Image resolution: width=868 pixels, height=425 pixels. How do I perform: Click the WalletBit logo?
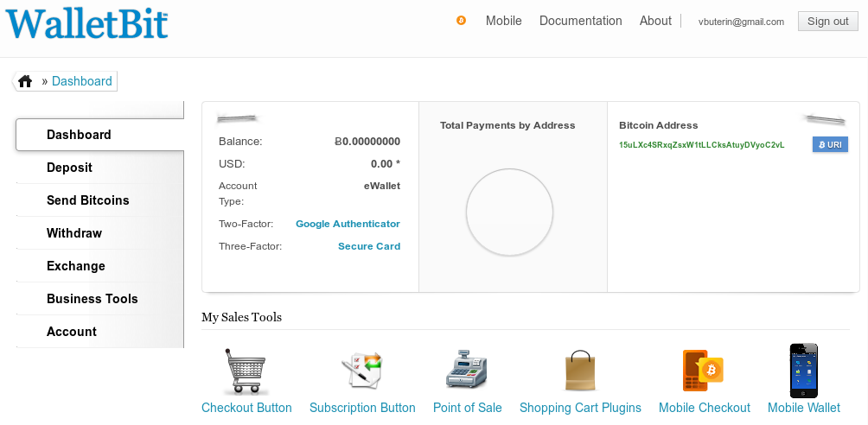tap(87, 22)
